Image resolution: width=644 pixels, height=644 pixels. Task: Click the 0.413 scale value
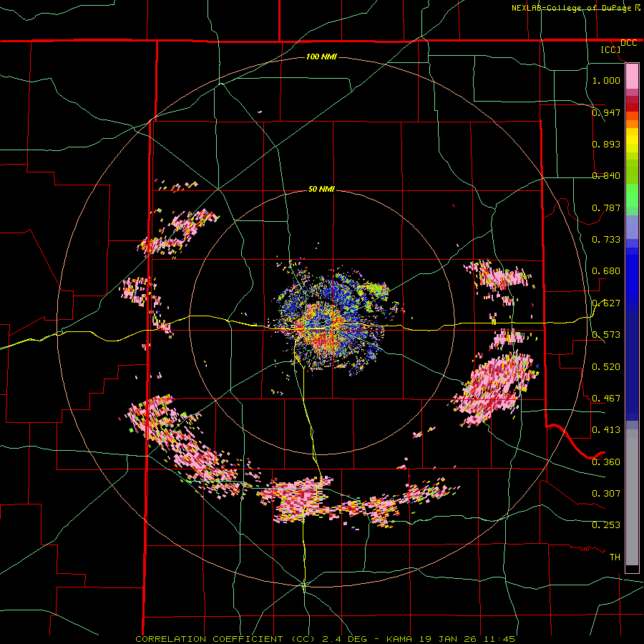[x=606, y=430]
